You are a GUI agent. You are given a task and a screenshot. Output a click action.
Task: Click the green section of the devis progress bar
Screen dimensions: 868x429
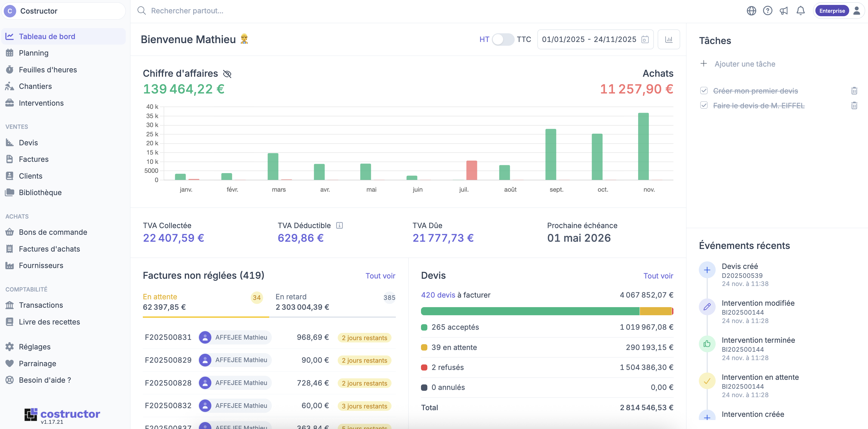(530, 311)
